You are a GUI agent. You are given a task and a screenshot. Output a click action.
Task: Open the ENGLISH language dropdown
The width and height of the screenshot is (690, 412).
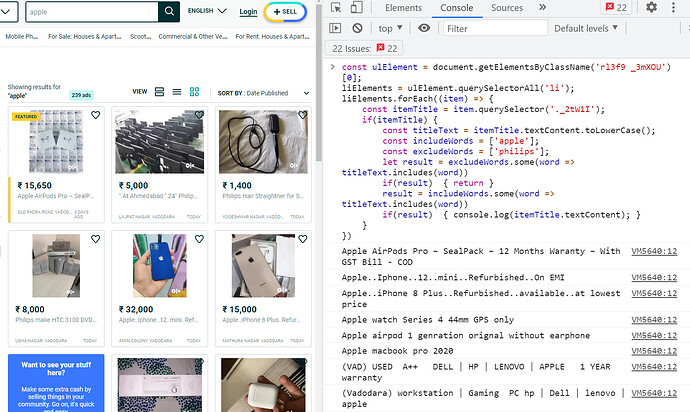[x=207, y=11]
